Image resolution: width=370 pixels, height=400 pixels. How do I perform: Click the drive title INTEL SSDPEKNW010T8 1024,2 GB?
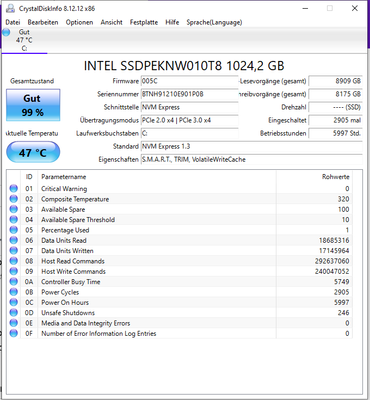[x=184, y=66]
